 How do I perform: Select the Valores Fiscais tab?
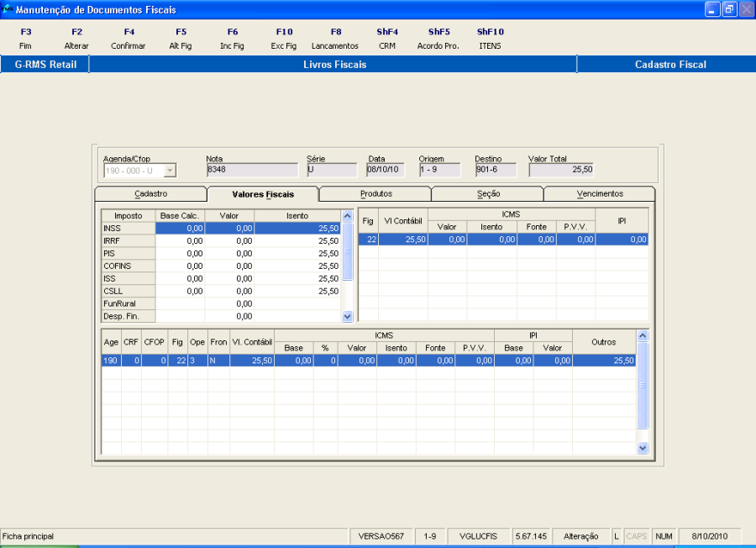[x=263, y=194]
